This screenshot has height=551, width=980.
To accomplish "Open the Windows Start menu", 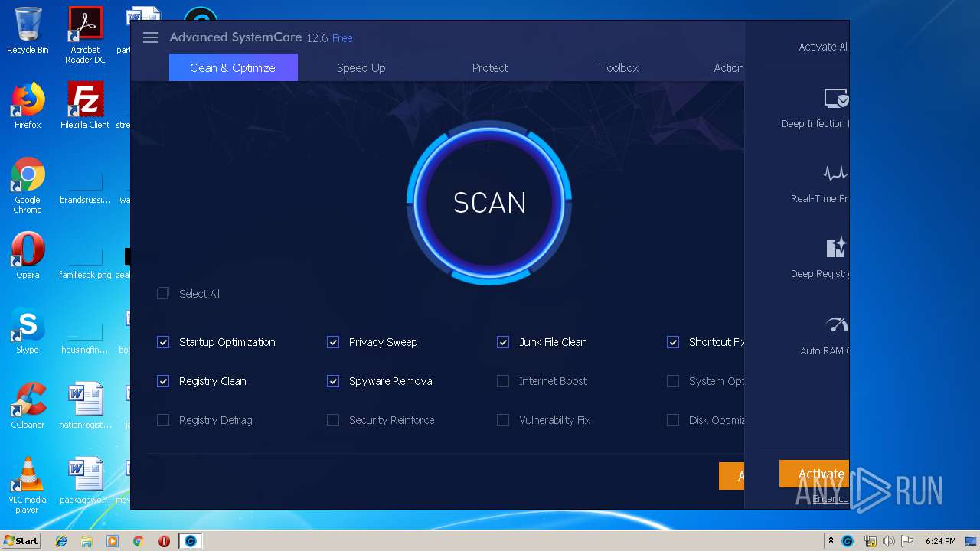I will 21,541.
